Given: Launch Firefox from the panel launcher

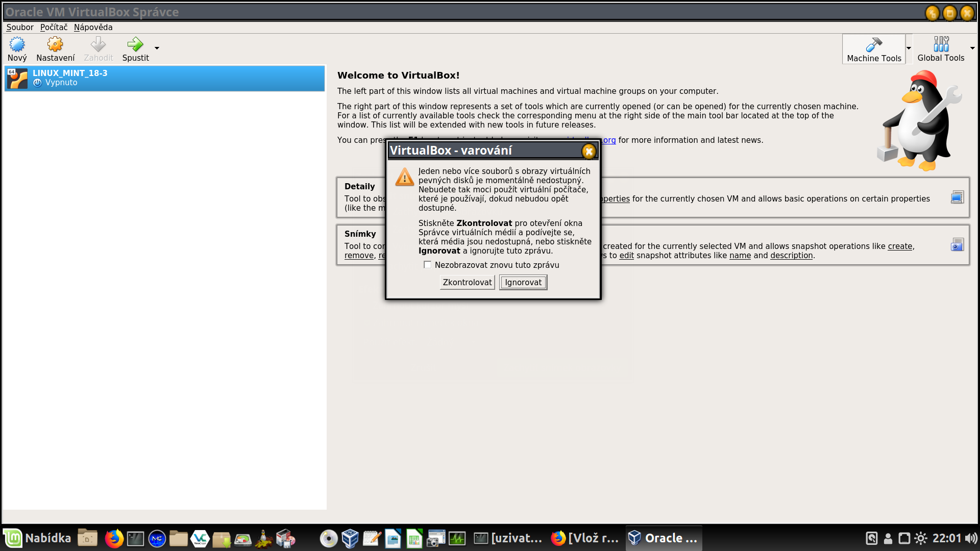Looking at the screenshot, I should [x=114, y=538].
